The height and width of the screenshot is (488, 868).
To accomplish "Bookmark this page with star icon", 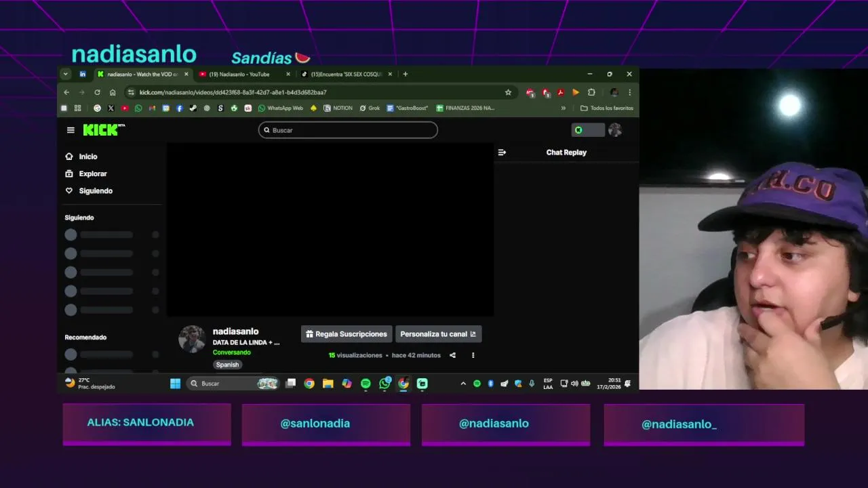I will tap(508, 92).
